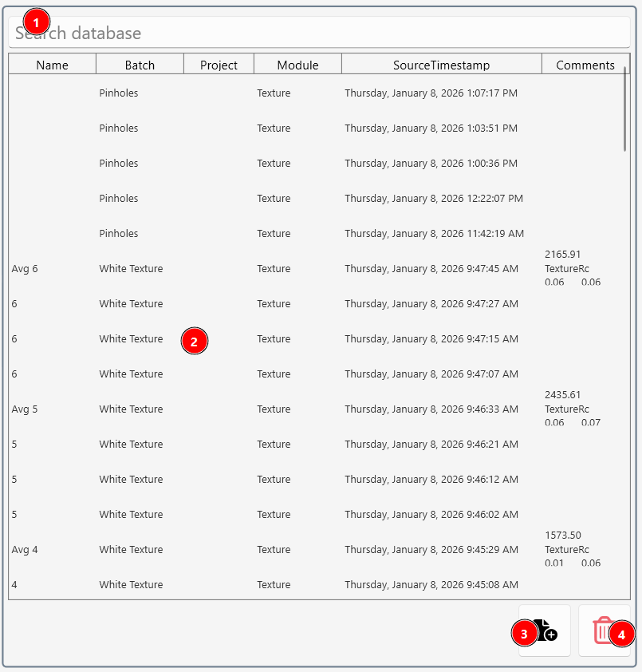Sort by the Name column header

click(53, 65)
